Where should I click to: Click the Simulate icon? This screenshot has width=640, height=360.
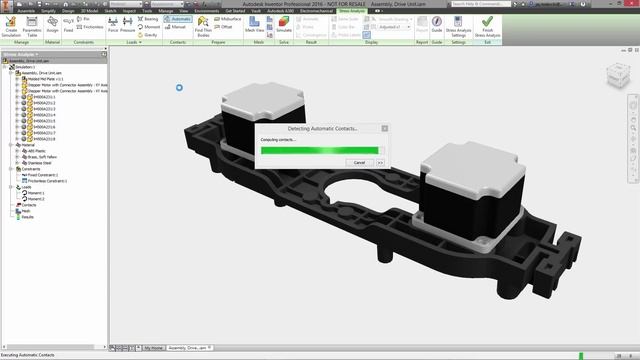click(284, 25)
